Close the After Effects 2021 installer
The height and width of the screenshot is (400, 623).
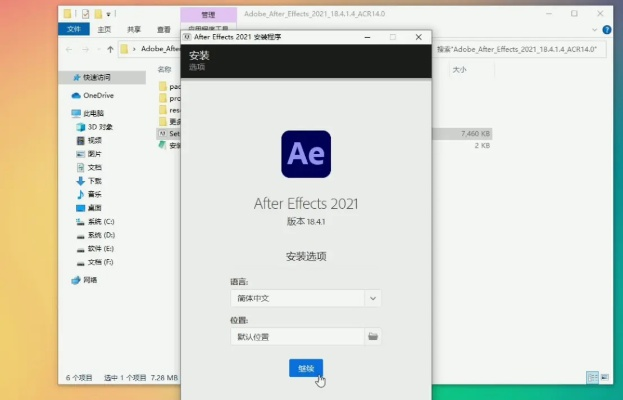click(x=418, y=37)
